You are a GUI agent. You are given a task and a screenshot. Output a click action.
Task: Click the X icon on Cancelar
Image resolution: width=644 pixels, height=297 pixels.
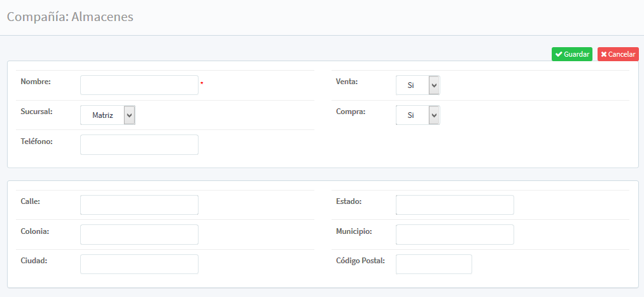click(604, 55)
